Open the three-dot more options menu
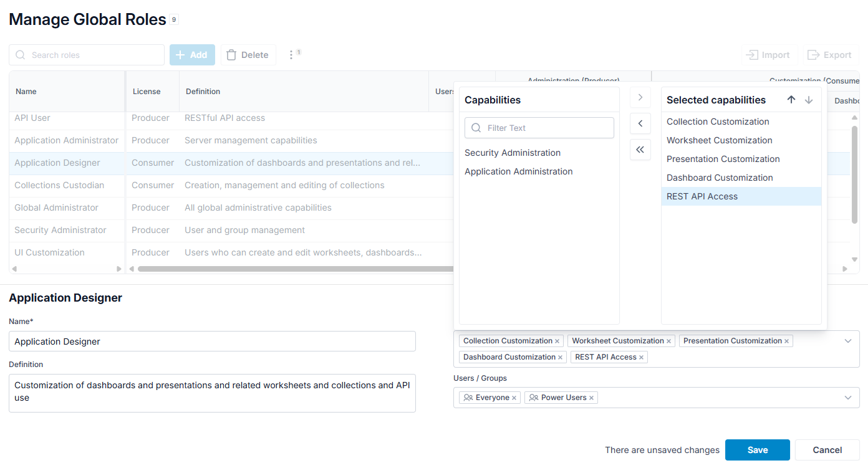Image resolution: width=868 pixels, height=468 pixels. (291, 55)
